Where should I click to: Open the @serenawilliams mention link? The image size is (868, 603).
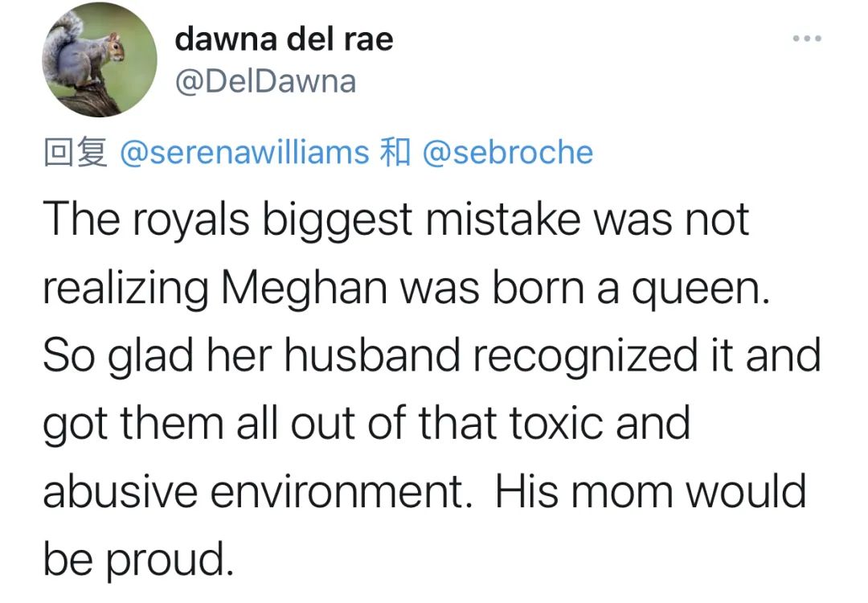coord(244,152)
